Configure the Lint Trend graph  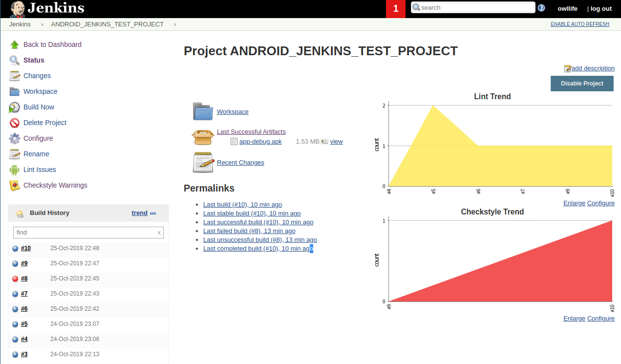[x=601, y=203]
